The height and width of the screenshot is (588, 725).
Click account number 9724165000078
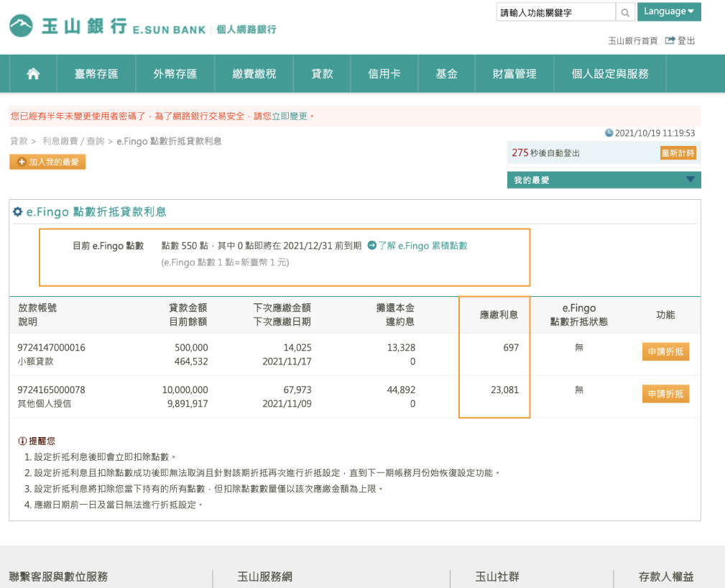pyautogui.click(x=51, y=390)
